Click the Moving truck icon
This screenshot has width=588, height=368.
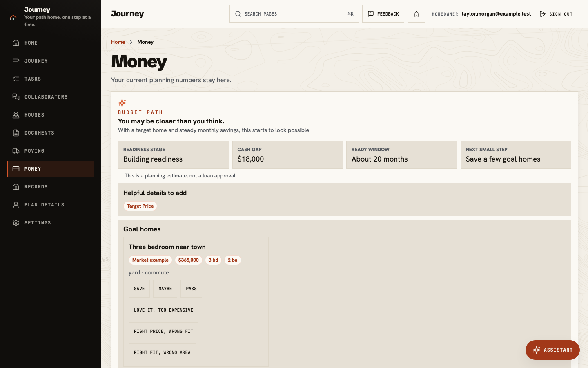point(16,151)
